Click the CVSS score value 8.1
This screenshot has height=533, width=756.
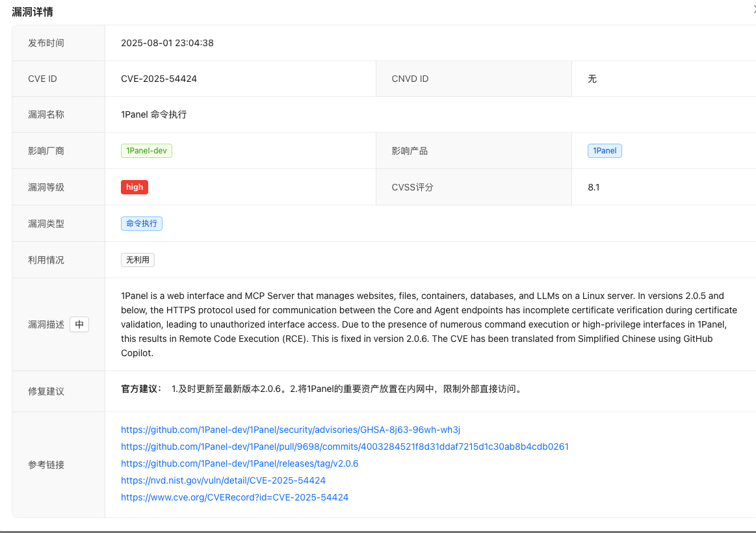593,187
